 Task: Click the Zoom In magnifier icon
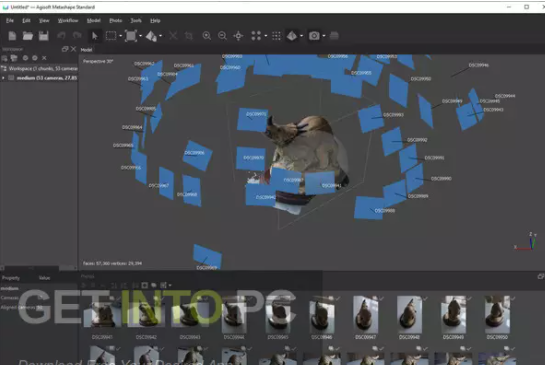(206, 36)
